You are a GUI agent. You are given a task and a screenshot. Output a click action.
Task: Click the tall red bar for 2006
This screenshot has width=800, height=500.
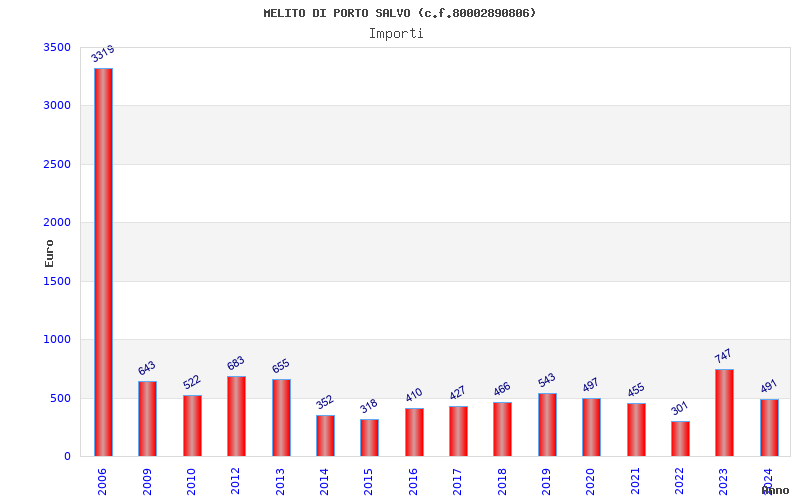[x=104, y=262]
